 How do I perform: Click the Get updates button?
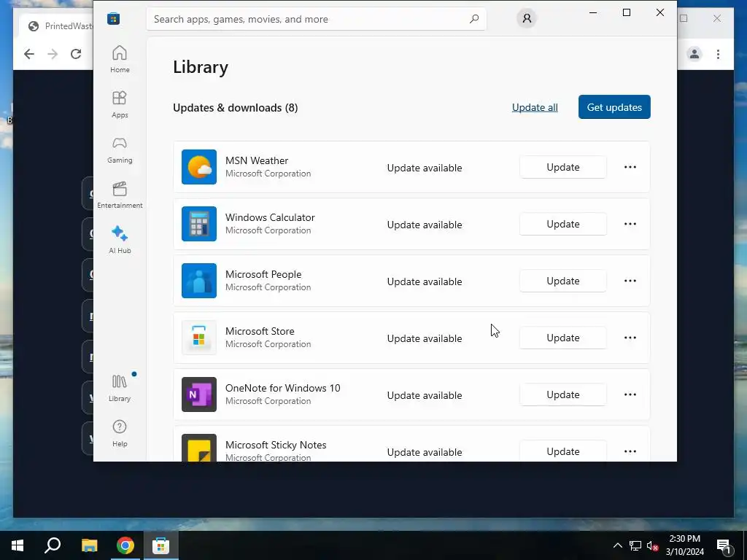[x=614, y=107]
